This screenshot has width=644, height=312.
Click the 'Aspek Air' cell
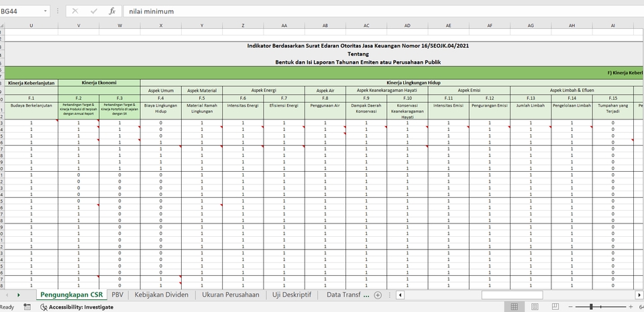tap(325, 91)
